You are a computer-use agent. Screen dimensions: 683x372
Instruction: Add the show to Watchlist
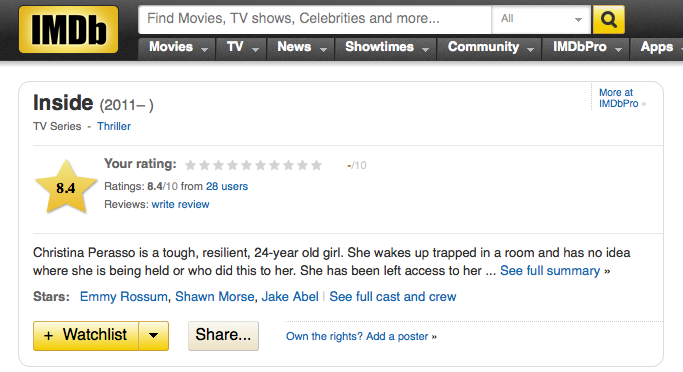tap(86, 335)
